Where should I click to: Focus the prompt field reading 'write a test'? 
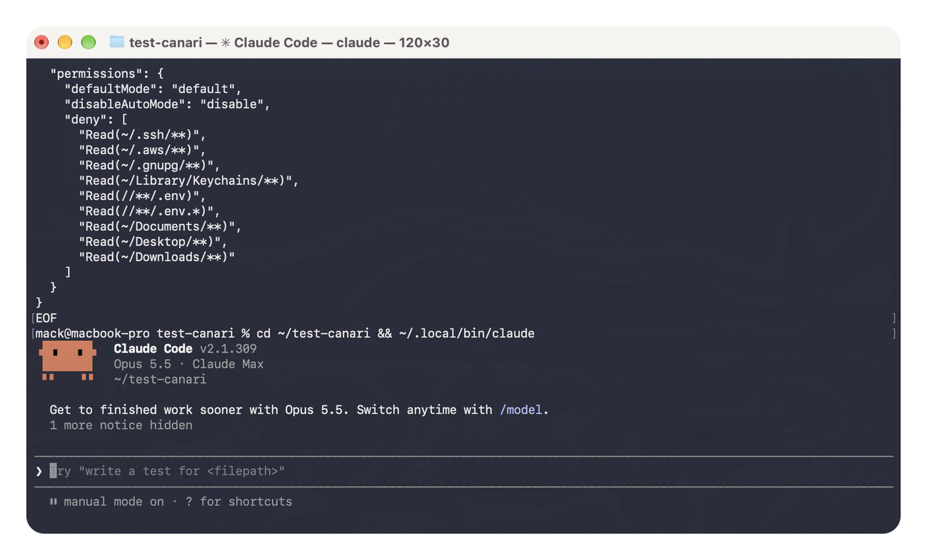(464, 471)
